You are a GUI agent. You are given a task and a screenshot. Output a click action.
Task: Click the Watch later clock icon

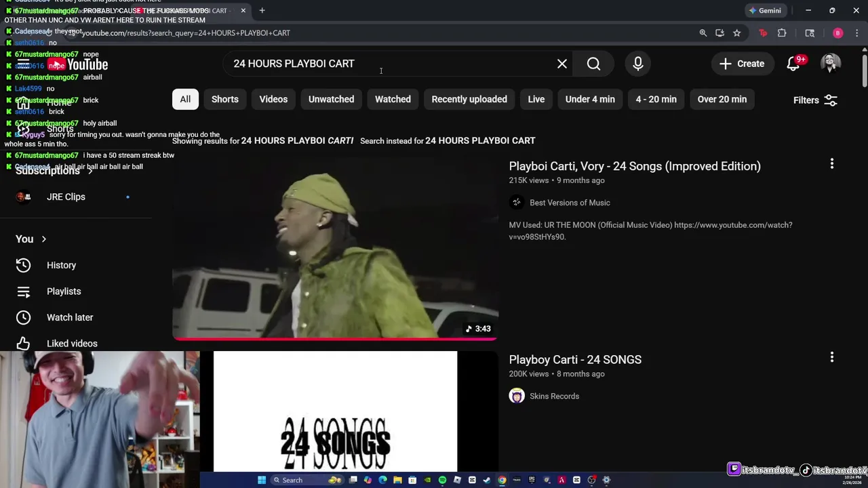point(23,317)
